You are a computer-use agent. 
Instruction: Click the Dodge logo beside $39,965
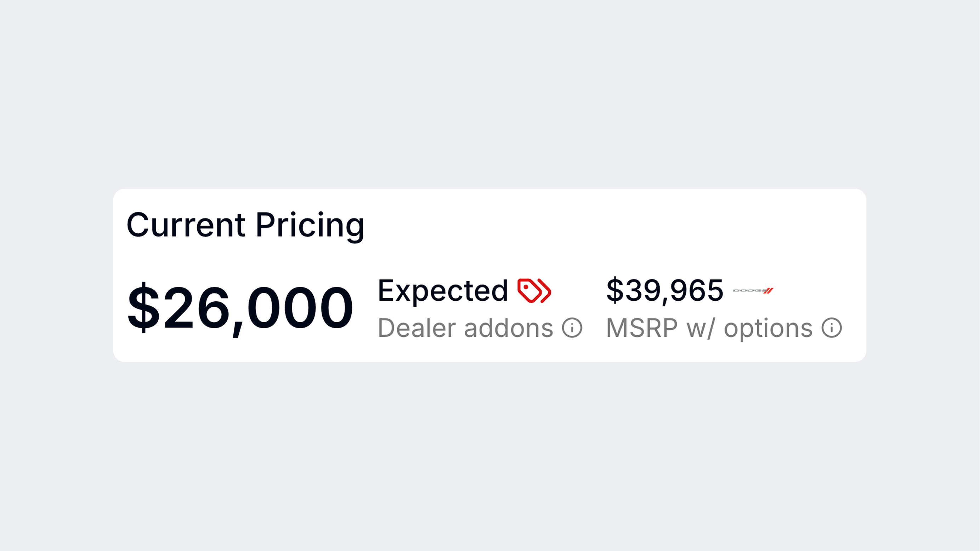click(x=753, y=290)
